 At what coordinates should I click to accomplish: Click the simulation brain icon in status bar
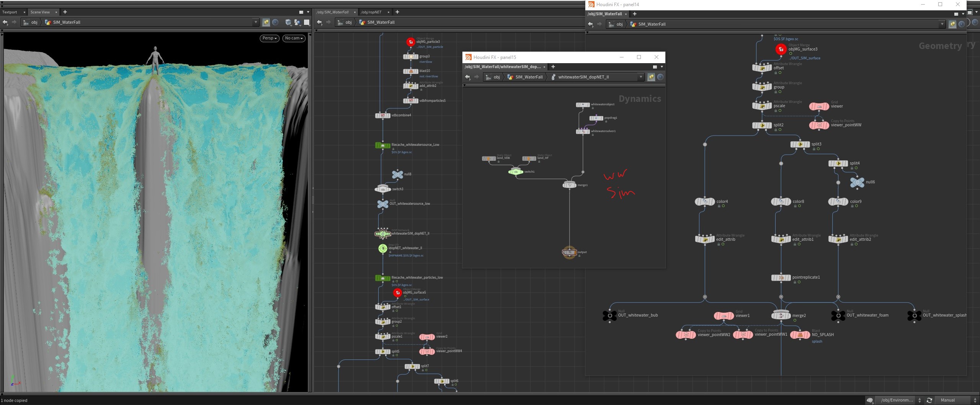[x=870, y=400]
